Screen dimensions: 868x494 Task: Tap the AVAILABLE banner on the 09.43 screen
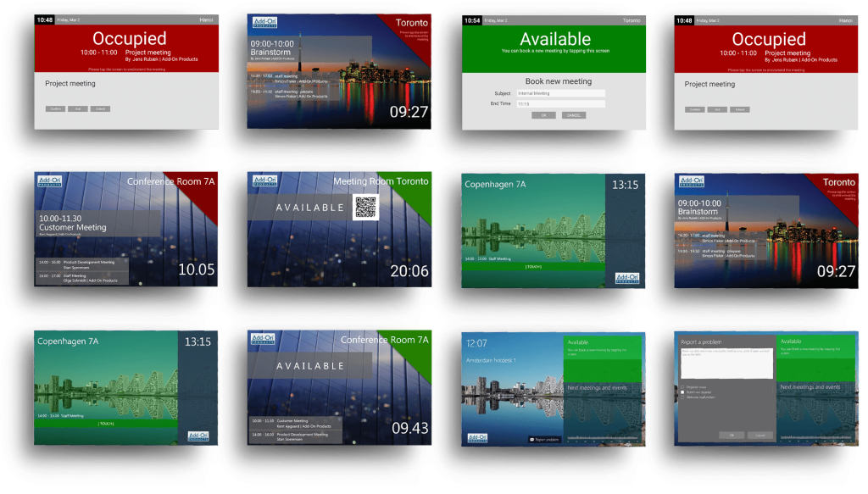(310, 366)
